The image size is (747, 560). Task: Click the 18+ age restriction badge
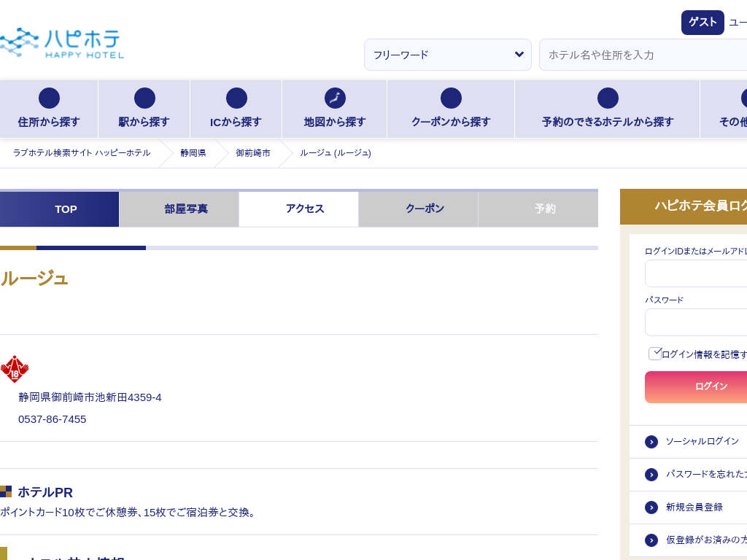(x=15, y=370)
